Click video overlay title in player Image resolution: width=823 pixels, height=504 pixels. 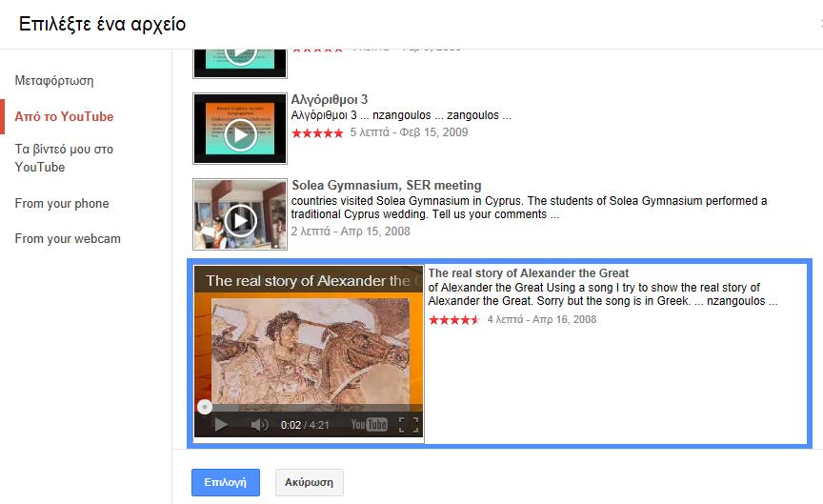pyautogui.click(x=314, y=281)
